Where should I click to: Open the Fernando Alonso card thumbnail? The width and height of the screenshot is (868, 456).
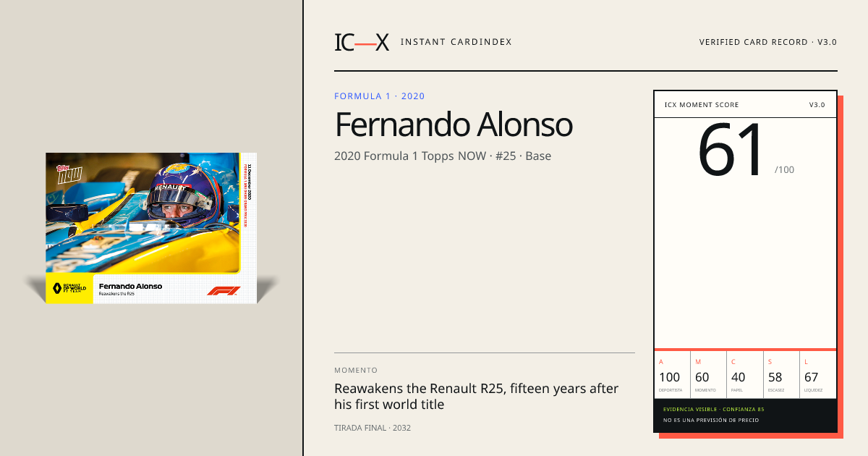coord(152,228)
